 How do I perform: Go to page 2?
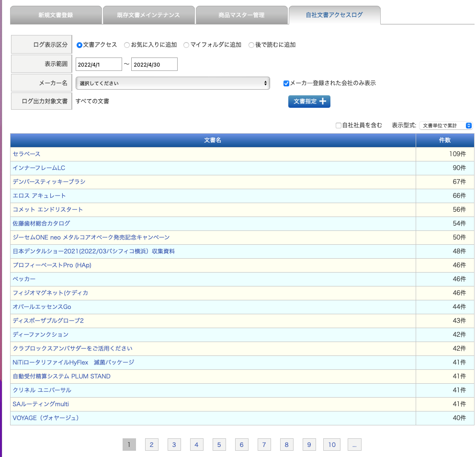151,445
